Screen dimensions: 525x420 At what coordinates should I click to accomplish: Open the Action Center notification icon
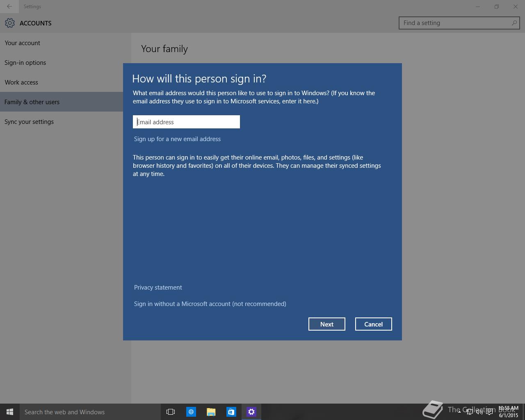489,412
